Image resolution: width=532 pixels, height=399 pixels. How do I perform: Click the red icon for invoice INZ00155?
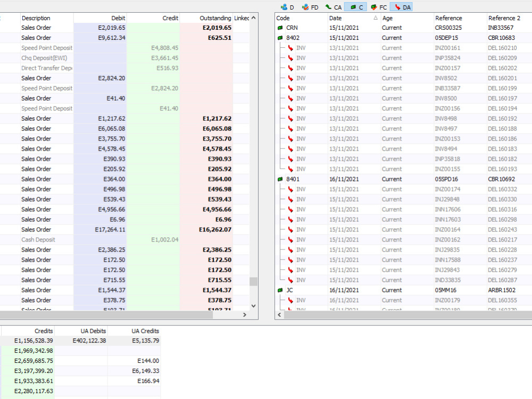[x=290, y=169]
